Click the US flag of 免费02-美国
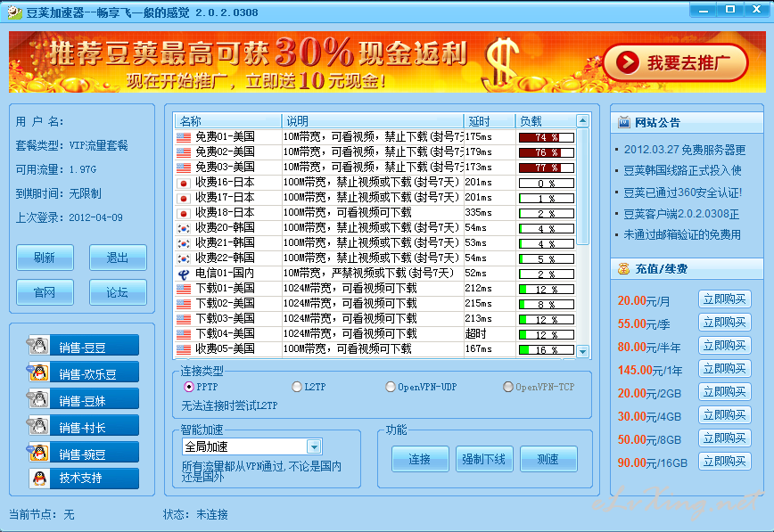 click(184, 152)
